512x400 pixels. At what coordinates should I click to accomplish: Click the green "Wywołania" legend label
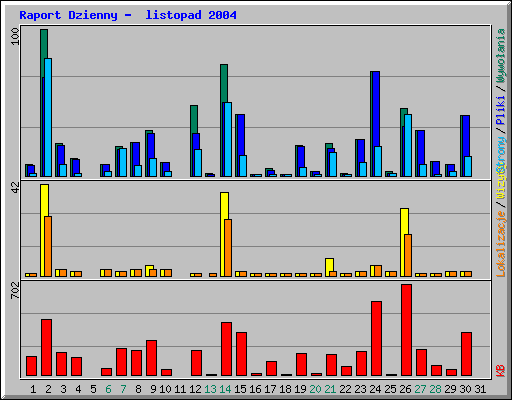501,55
